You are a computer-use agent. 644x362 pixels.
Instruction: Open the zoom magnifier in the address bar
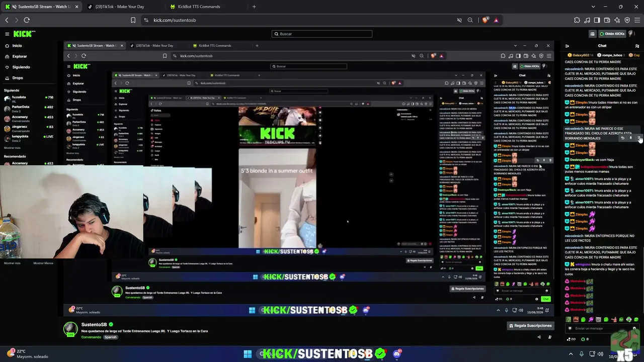[470, 20]
